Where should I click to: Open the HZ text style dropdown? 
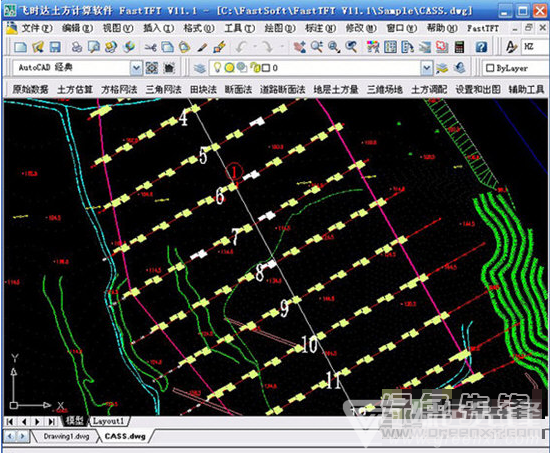[x=535, y=47]
